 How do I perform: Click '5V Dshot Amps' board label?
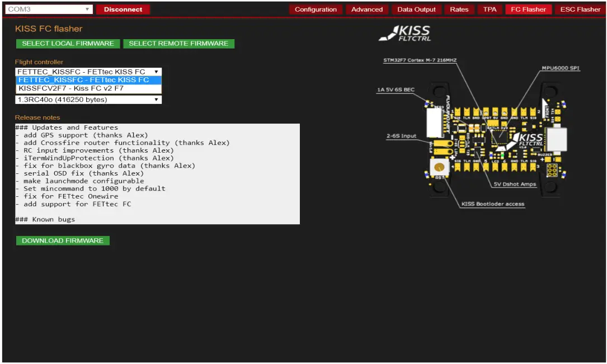pyautogui.click(x=515, y=184)
